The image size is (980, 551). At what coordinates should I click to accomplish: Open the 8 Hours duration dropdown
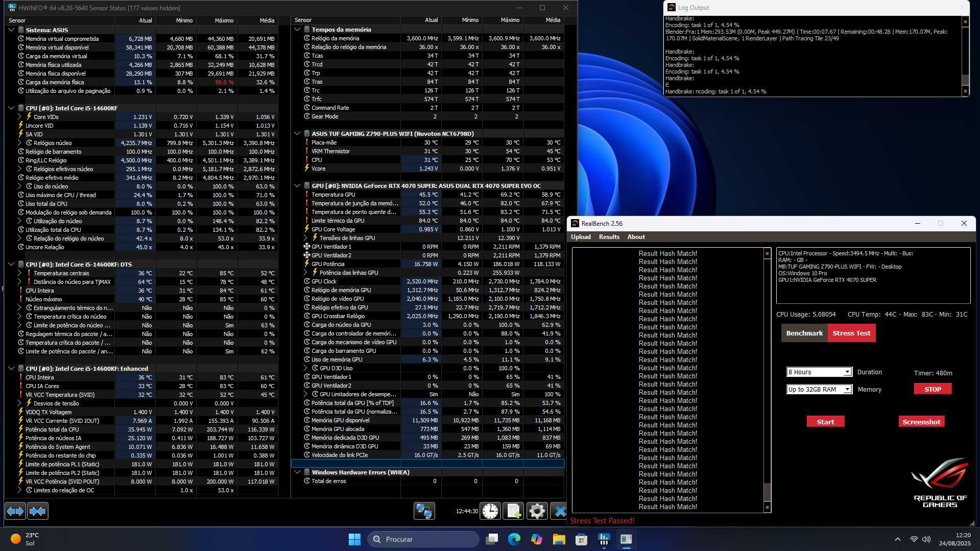[819, 372]
